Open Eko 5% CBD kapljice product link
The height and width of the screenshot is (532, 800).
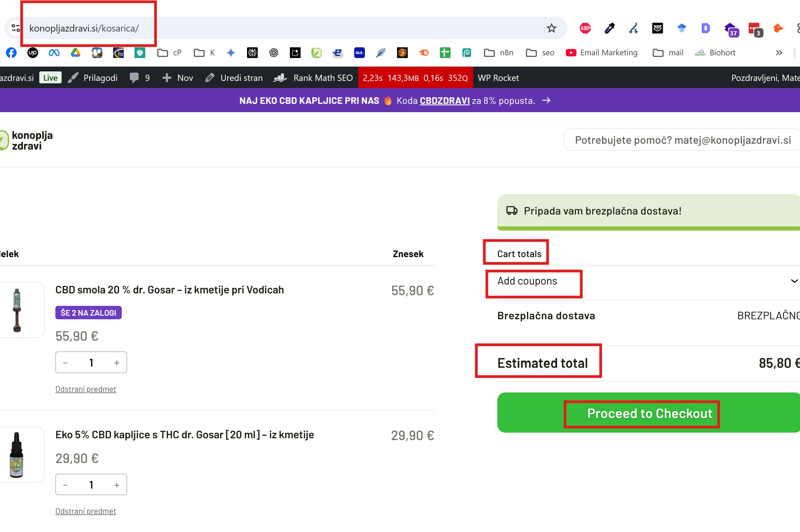coord(185,435)
